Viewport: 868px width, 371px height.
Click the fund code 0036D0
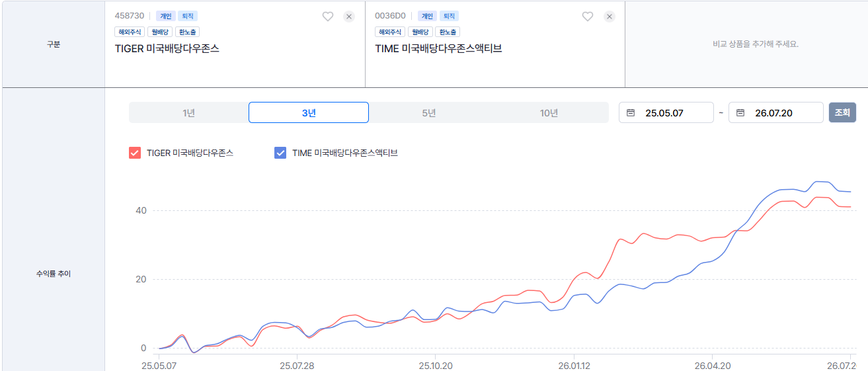coord(390,16)
